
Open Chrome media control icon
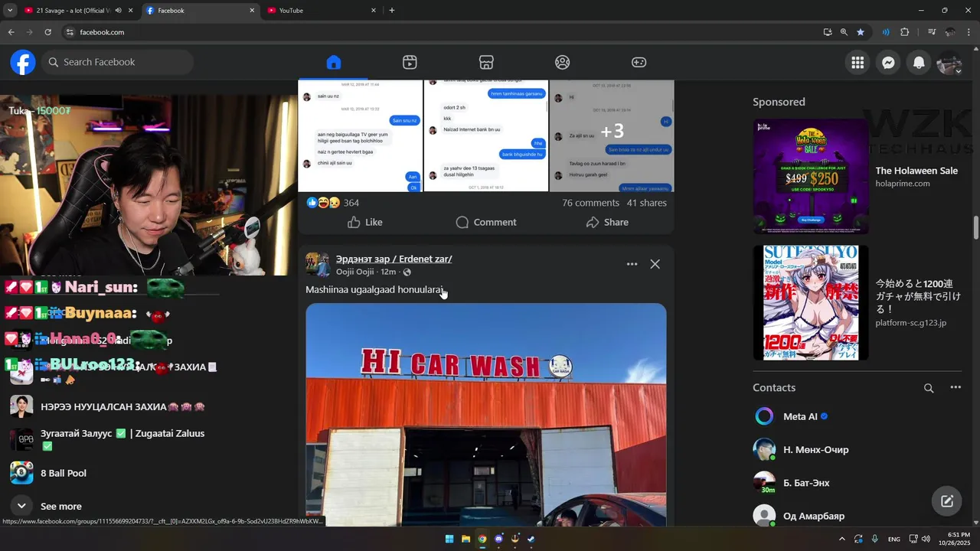coord(932,32)
